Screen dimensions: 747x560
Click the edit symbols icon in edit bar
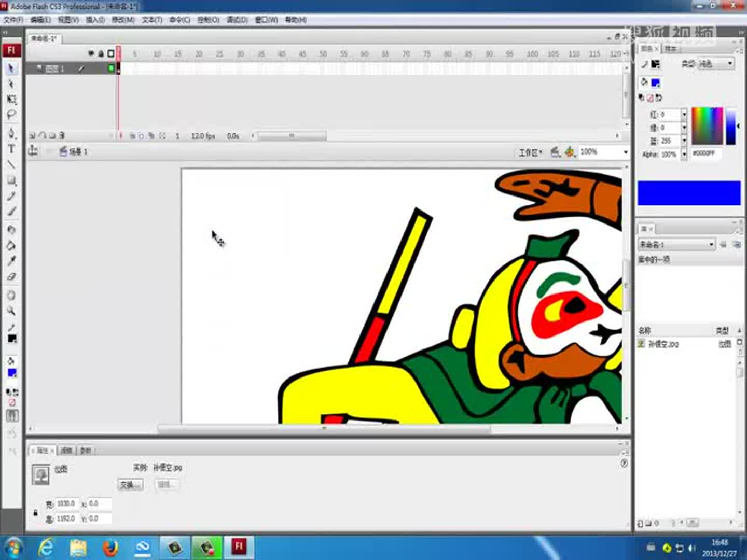click(570, 151)
